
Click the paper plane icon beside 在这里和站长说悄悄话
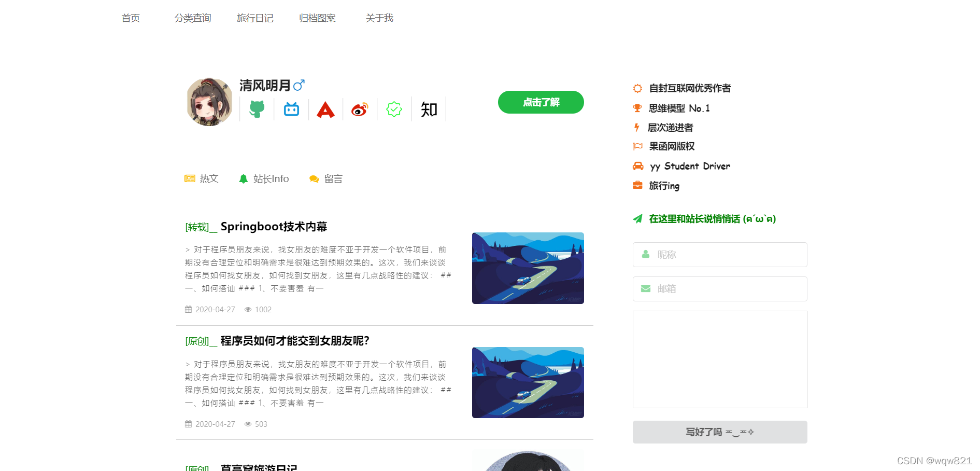pos(637,219)
